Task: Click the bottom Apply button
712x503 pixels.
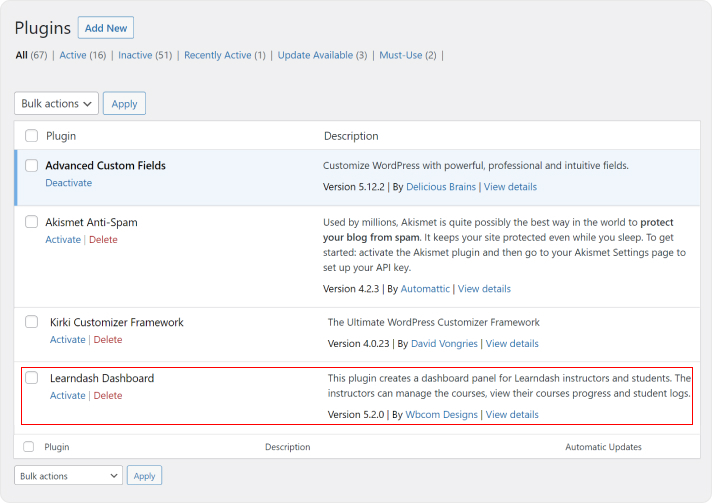Action: (x=144, y=476)
